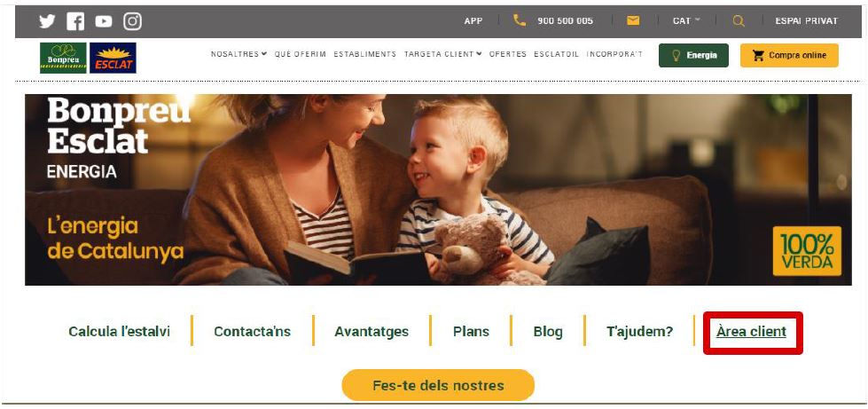
Task: Call via the phone icon
Action: (x=520, y=20)
